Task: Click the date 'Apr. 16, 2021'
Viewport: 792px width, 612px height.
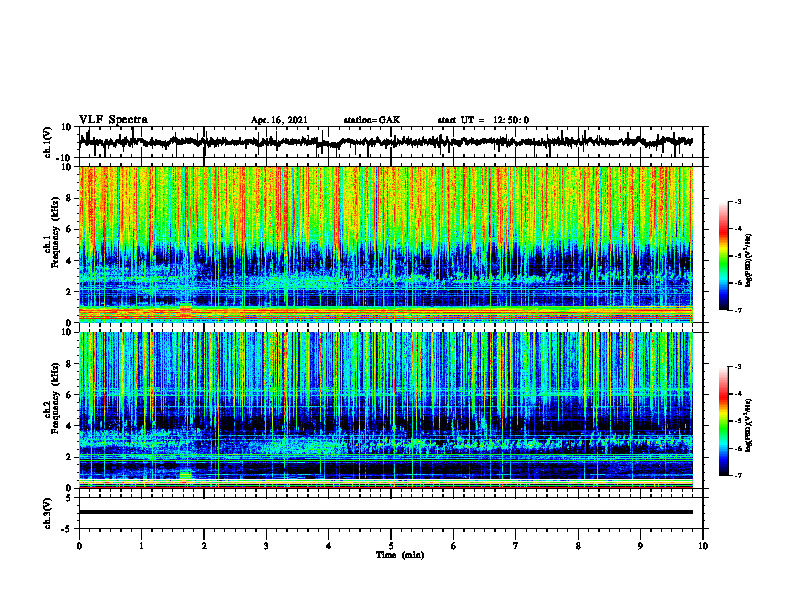Action: (279, 120)
